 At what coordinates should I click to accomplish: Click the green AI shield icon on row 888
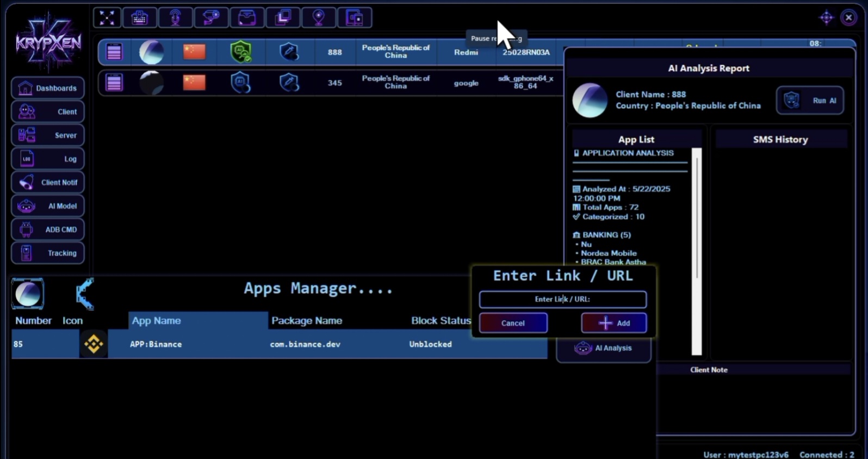click(241, 52)
